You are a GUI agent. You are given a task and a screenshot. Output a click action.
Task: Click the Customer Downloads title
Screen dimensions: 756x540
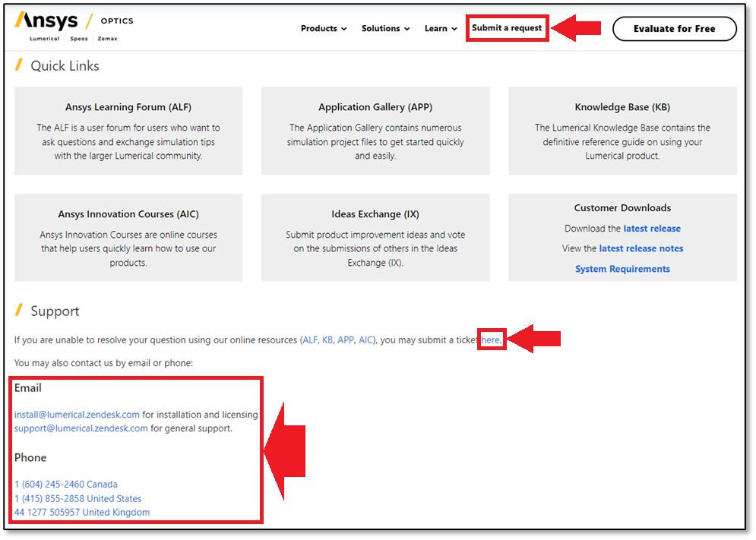622,208
